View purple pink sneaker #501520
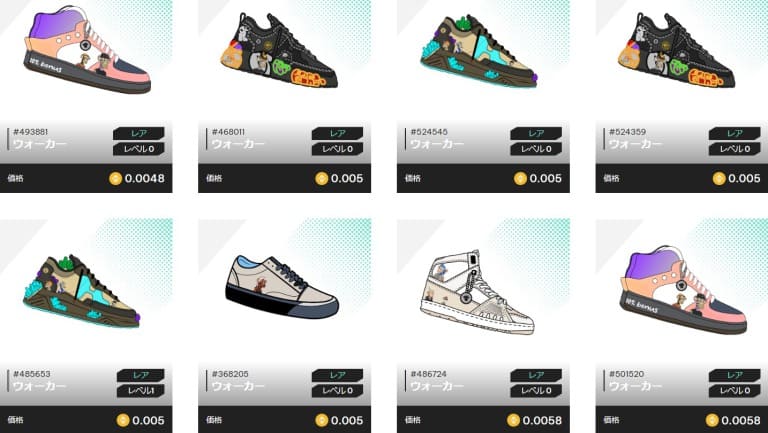 pos(684,290)
